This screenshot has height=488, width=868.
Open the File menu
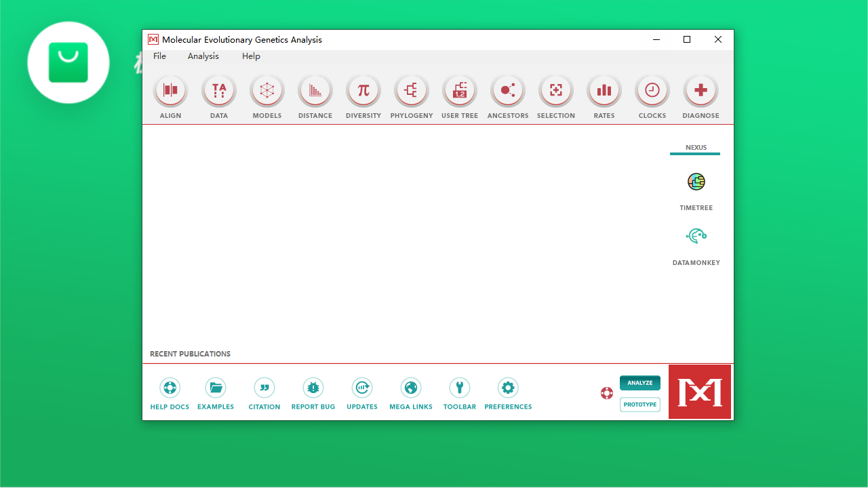(x=159, y=56)
